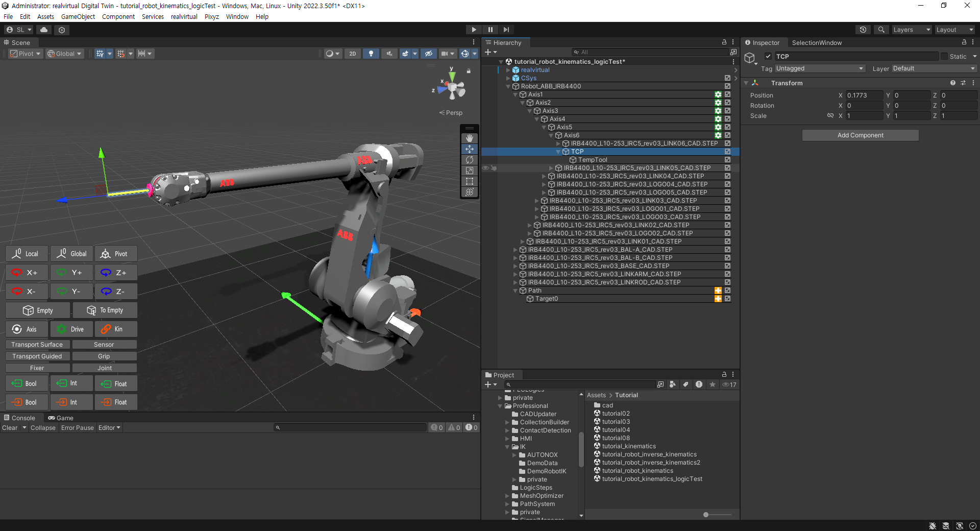Click the Pause button in the toolbar
The image size is (980, 531).
(x=490, y=30)
